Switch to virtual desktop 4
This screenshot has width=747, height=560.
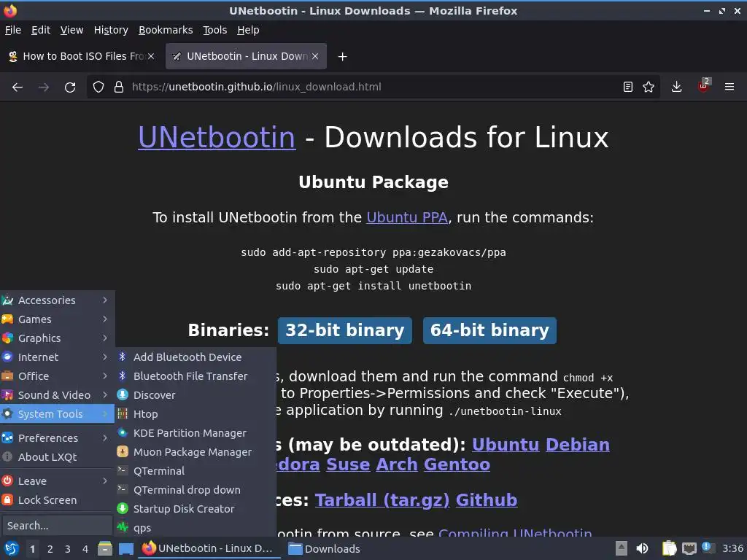(x=85, y=549)
